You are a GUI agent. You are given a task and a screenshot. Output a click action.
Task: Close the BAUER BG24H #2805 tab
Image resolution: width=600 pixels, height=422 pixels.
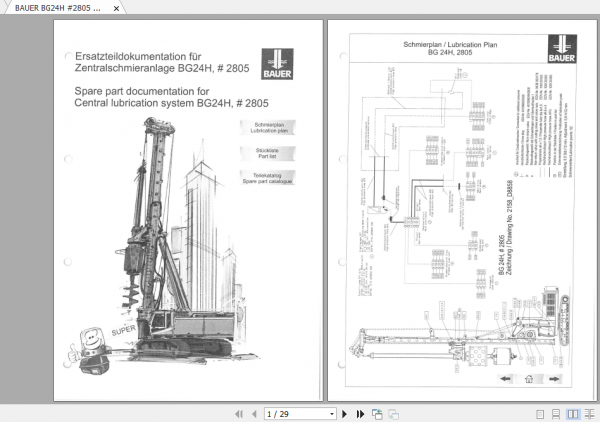coord(116,8)
